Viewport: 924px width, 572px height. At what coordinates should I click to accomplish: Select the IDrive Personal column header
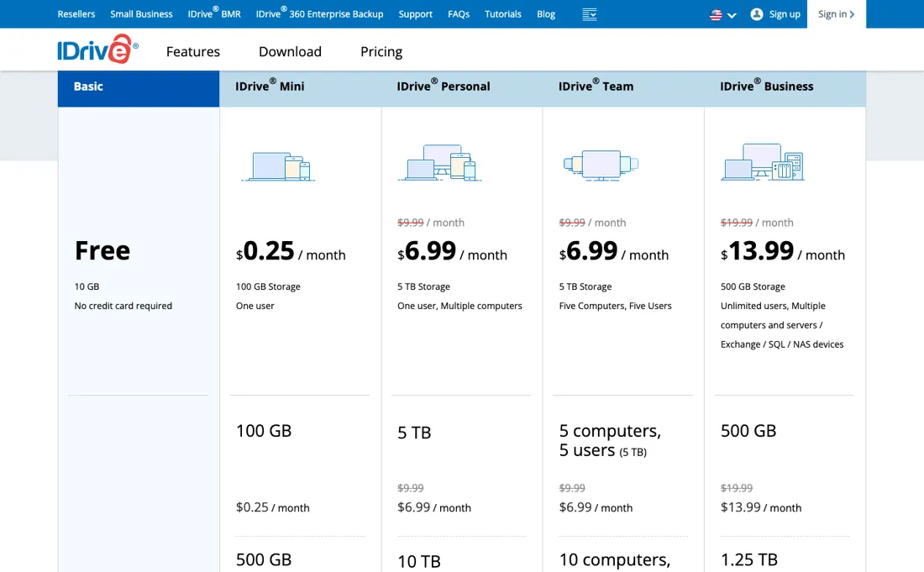coord(461,88)
